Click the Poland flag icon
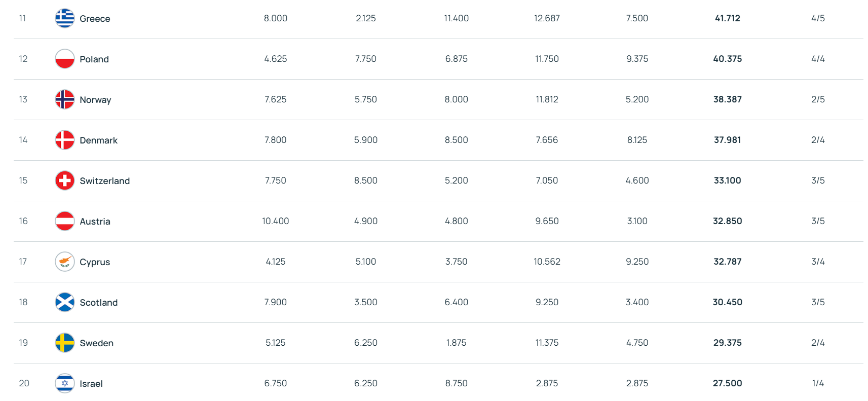Image resolution: width=868 pixels, height=401 pixels. click(x=65, y=59)
